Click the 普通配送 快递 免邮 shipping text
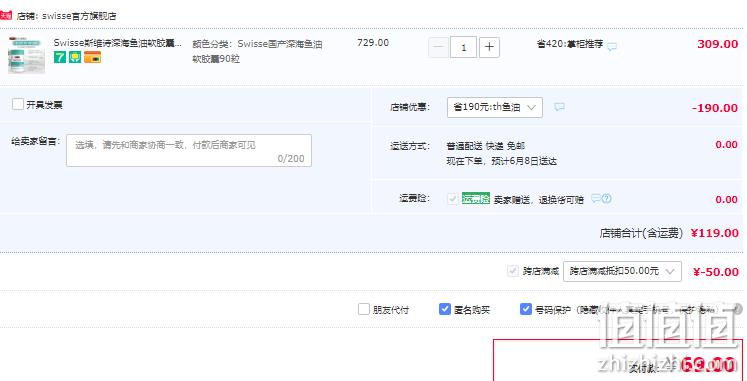This screenshot has width=747, height=381. point(485,146)
